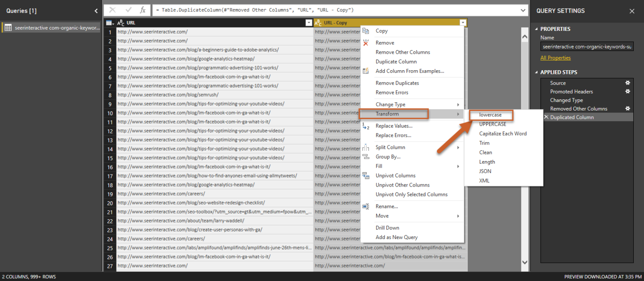Collapse the Queries pane with the chevron
Image resolution: width=644 pixels, height=281 pixels.
[96, 11]
